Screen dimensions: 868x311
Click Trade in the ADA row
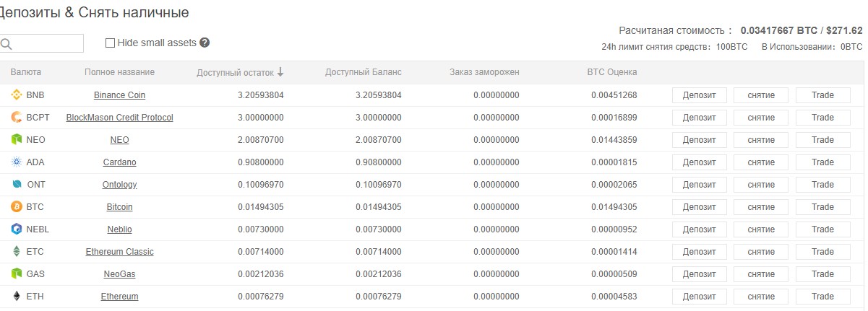click(x=823, y=162)
